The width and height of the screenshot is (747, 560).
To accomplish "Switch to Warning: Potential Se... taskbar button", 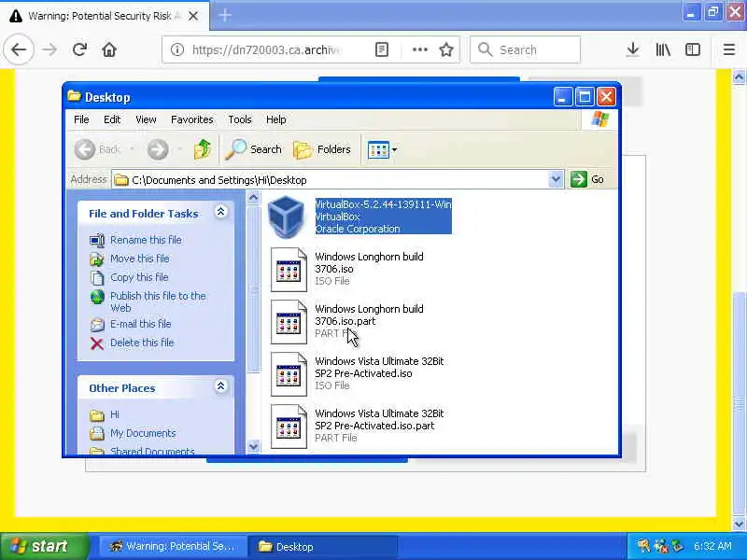I will tap(173, 546).
